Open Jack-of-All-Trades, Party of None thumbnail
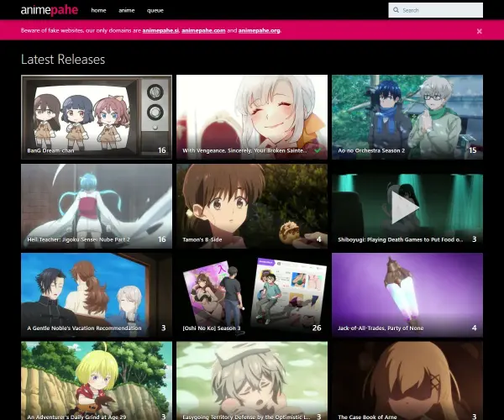This screenshot has width=504, height=420. click(x=407, y=295)
